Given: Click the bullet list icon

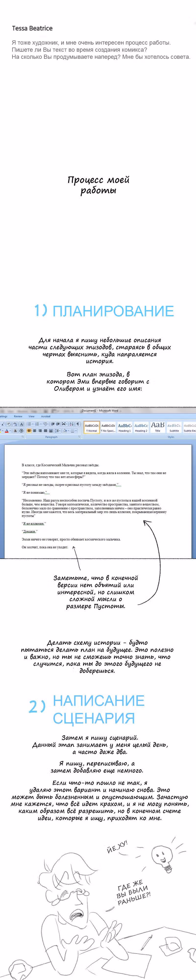Looking at the screenshot, I should tap(29, 424).
